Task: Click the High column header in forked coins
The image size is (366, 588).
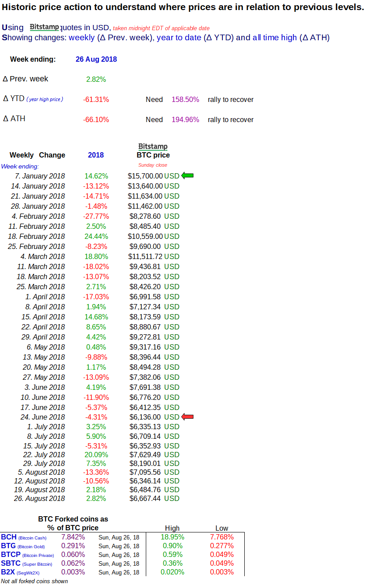Action: point(172,528)
